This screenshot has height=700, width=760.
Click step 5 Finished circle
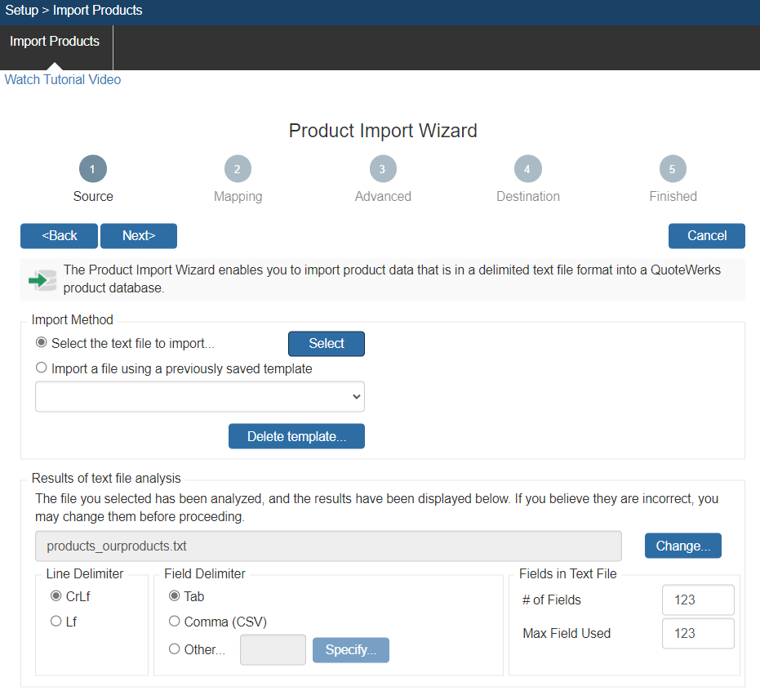[673, 169]
